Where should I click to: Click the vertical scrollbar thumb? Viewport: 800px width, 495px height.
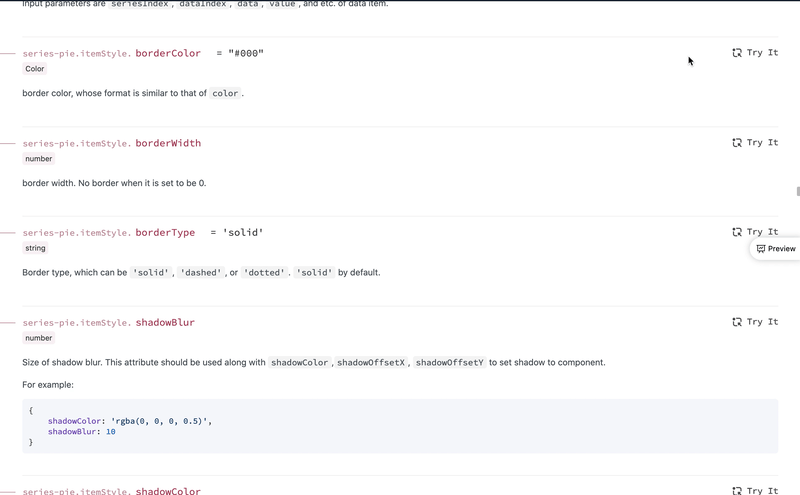click(x=797, y=191)
